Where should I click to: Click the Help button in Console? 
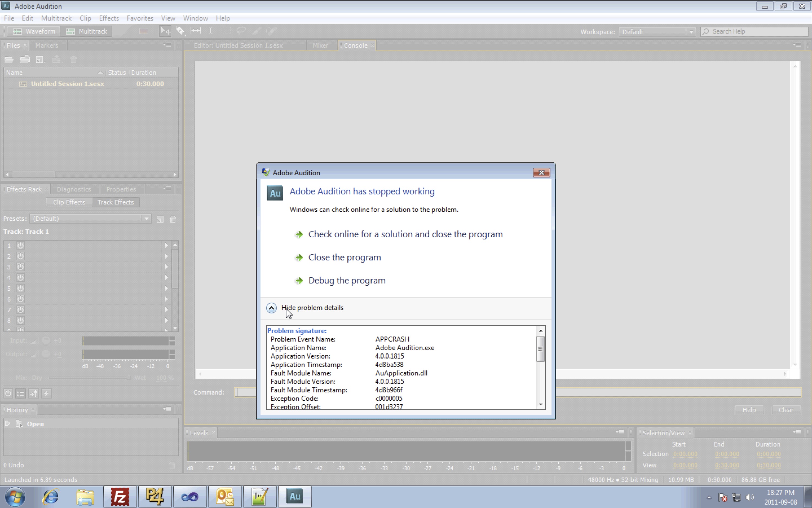click(x=749, y=409)
